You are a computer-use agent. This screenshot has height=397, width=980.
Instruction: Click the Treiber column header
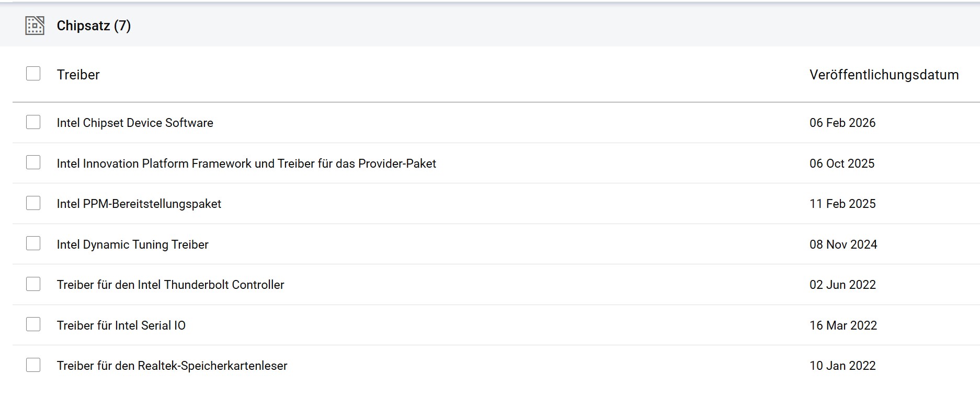[x=78, y=75]
